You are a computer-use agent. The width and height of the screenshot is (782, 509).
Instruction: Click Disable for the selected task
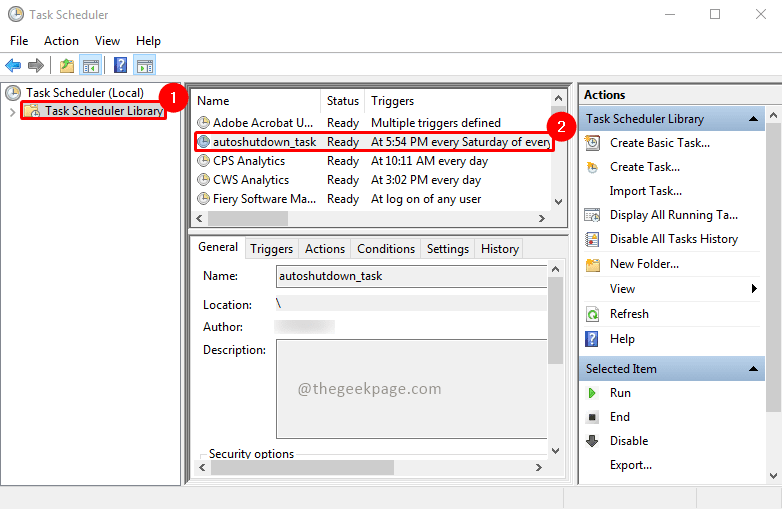(x=628, y=441)
